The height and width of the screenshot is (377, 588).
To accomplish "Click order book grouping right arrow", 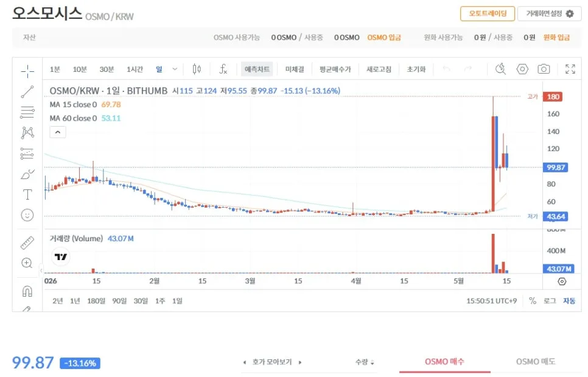I will click(300, 362).
